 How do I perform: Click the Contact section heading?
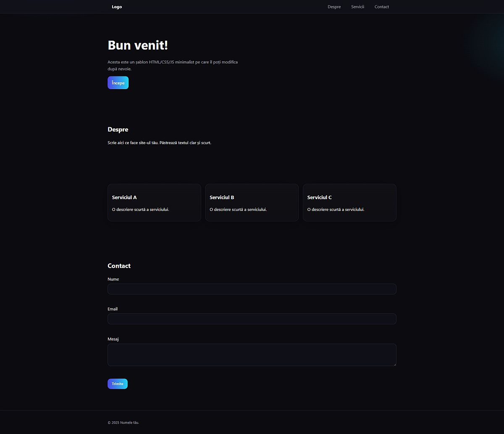pos(119,266)
